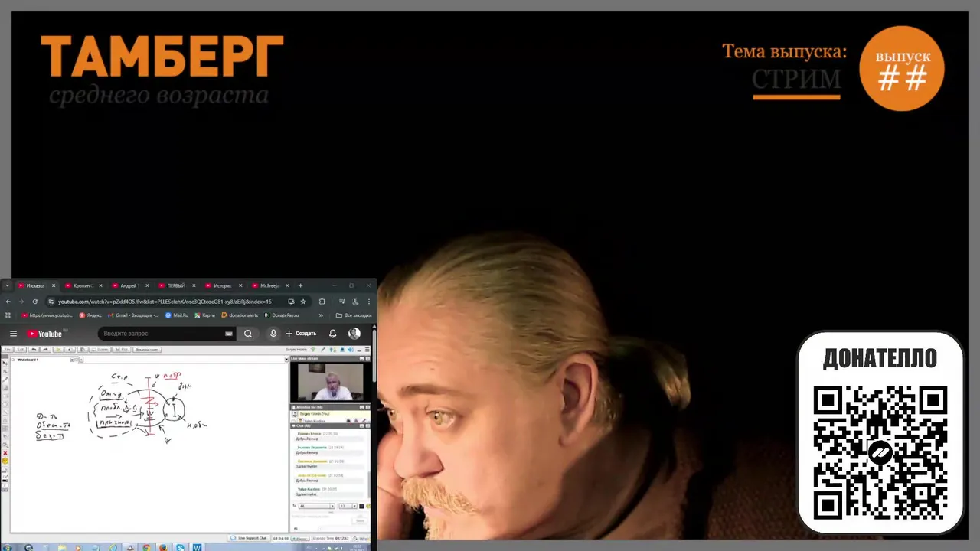This screenshot has height=551, width=980.
Task: Bookmark this page with the star icon
Action: click(x=303, y=302)
